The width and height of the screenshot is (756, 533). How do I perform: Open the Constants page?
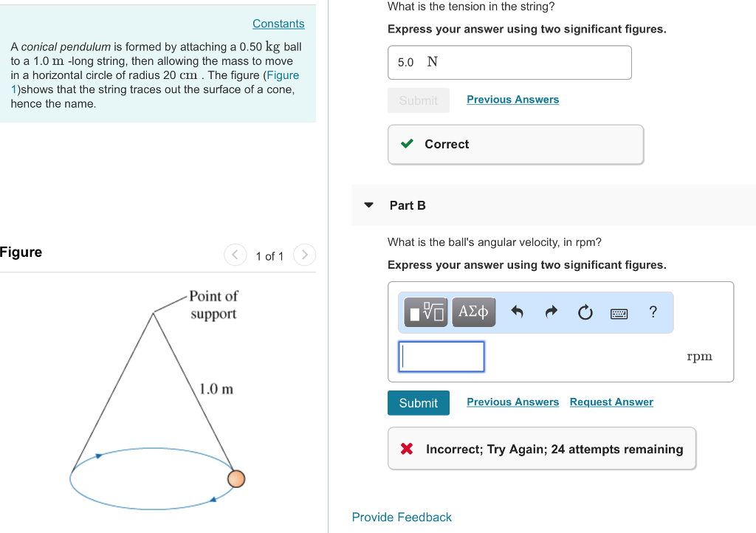coord(278,24)
